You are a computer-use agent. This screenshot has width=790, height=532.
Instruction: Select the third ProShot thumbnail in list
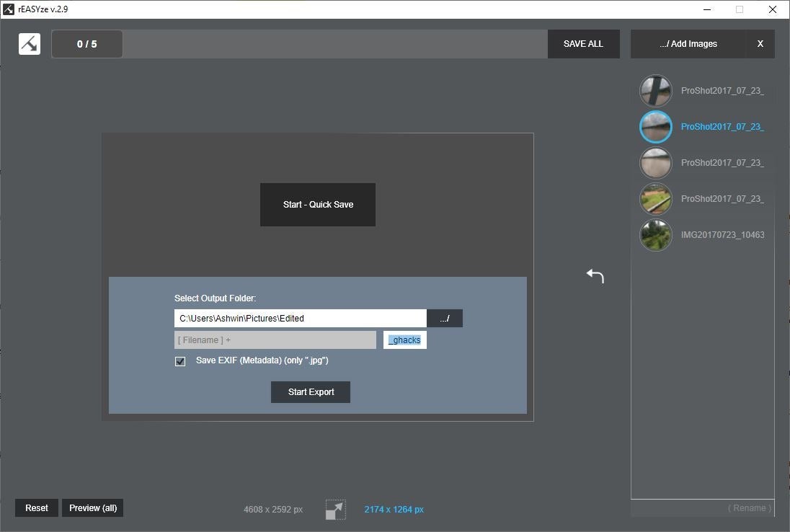(655, 163)
